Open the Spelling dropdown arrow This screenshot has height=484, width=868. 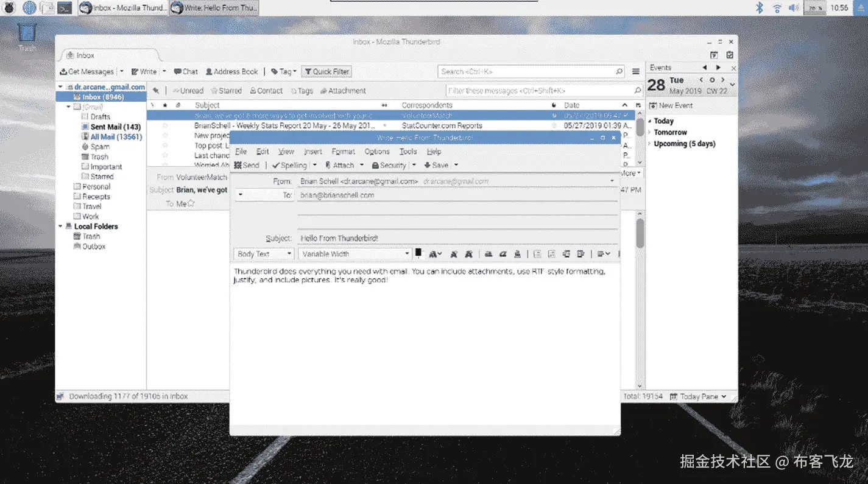pyautogui.click(x=315, y=165)
